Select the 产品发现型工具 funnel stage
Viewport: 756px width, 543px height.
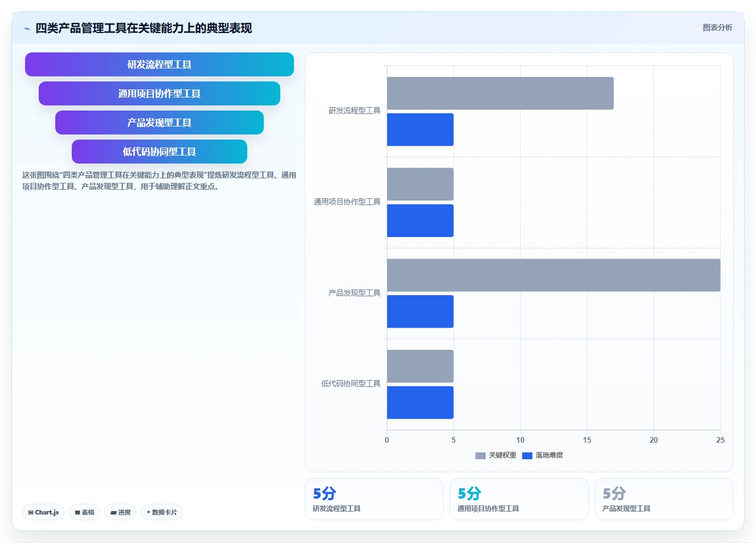tap(160, 123)
